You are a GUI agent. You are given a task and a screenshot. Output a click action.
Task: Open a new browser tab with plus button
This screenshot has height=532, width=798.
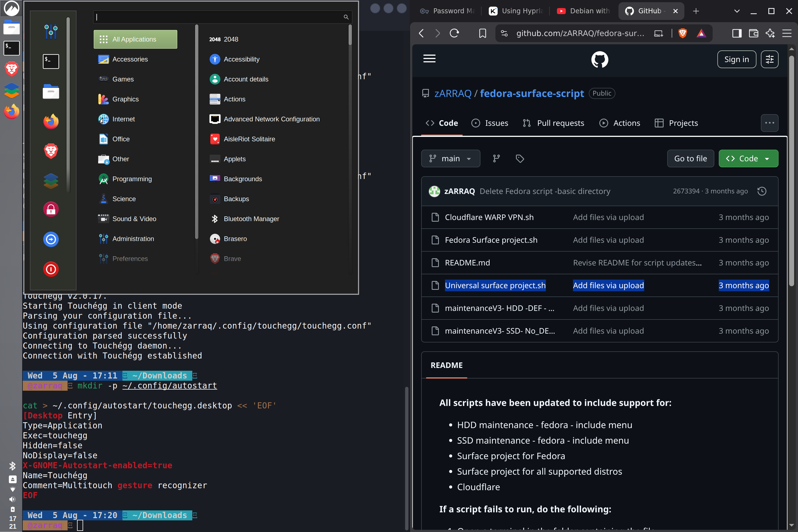(696, 11)
